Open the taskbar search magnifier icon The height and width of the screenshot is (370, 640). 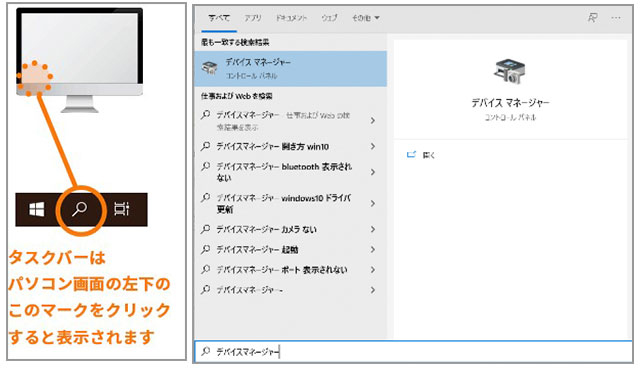[80, 209]
